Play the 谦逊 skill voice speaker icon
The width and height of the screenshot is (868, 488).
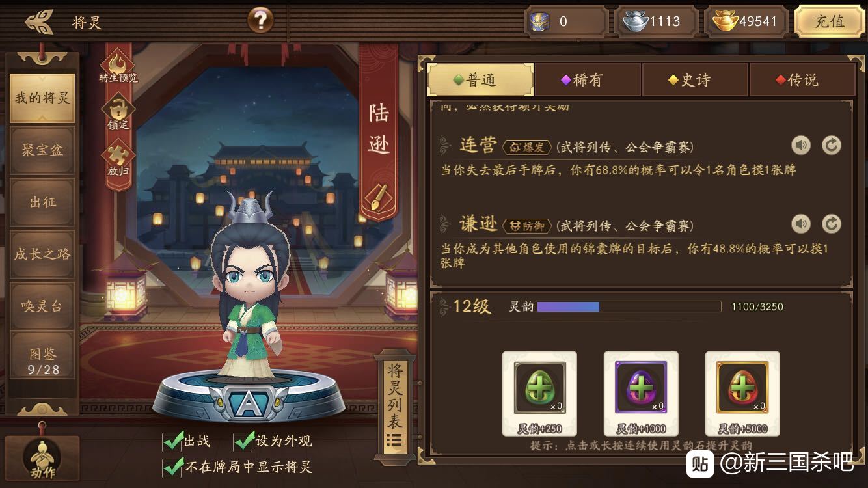point(801,224)
